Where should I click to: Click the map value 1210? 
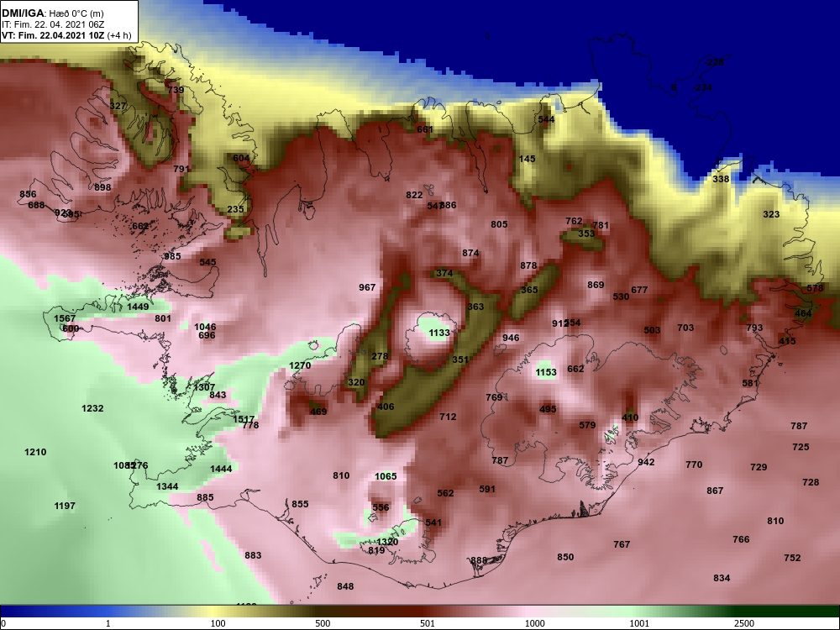(35, 452)
